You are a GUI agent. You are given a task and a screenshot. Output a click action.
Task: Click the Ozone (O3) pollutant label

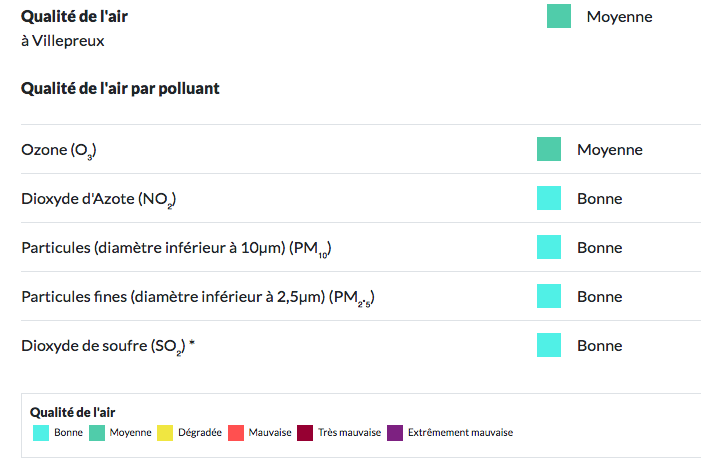coord(59,150)
